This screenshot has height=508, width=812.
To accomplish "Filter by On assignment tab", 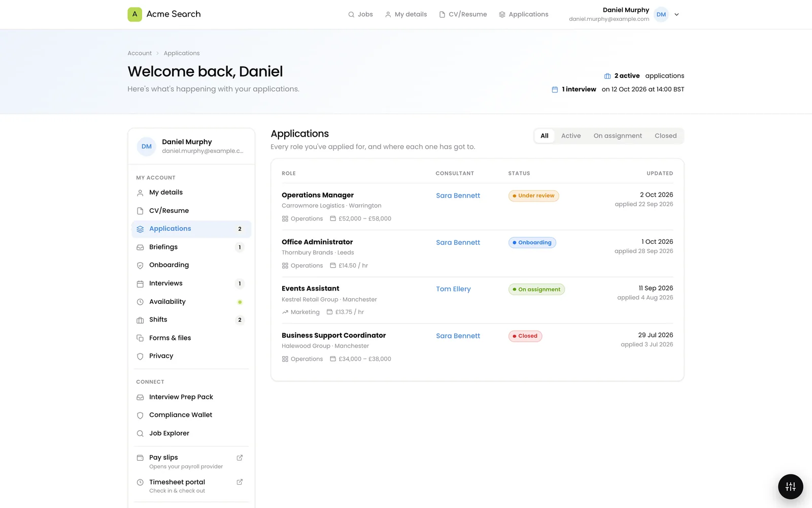I will pyautogui.click(x=618, y=136).
